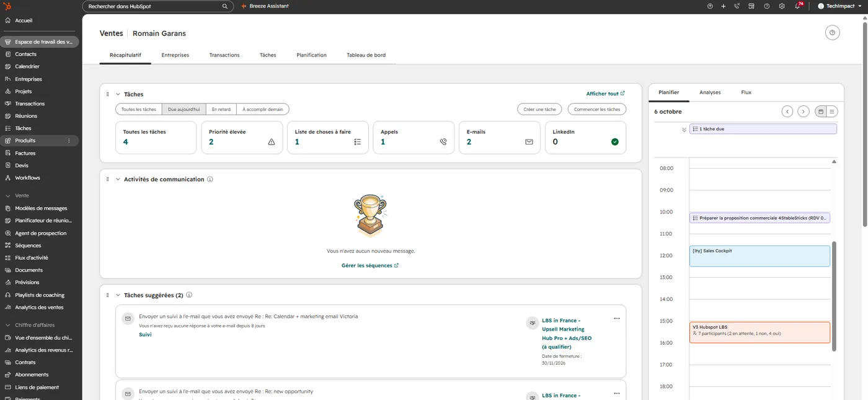Viewport: 868px width, 400px height.
Task: Collapse the Tâches card chevron
Action: click(x=118, y=94)
